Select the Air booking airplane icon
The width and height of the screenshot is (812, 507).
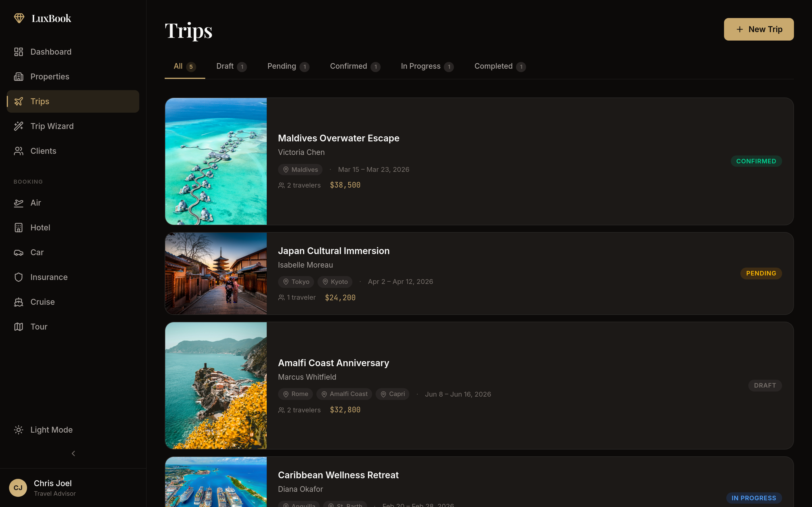tap(18, 203)
